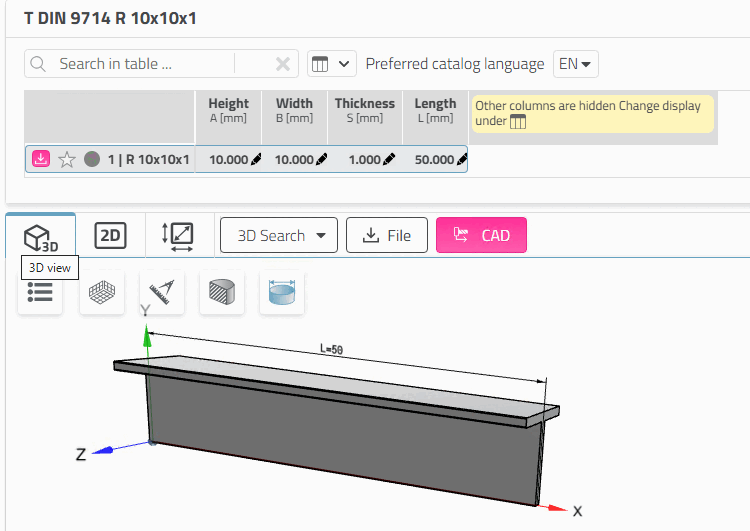Edit the Length 50.000 pencil icon

462,159
